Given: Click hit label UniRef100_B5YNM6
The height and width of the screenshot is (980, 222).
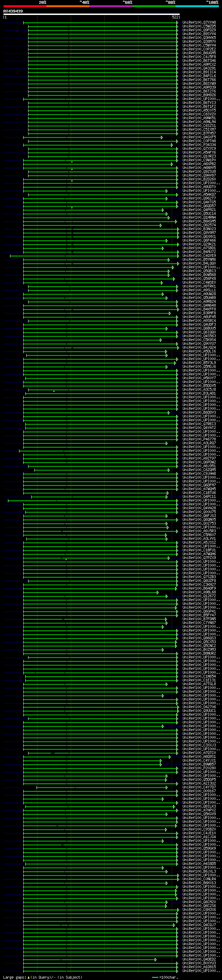Looking at the screenshot, I should (199, 259).
